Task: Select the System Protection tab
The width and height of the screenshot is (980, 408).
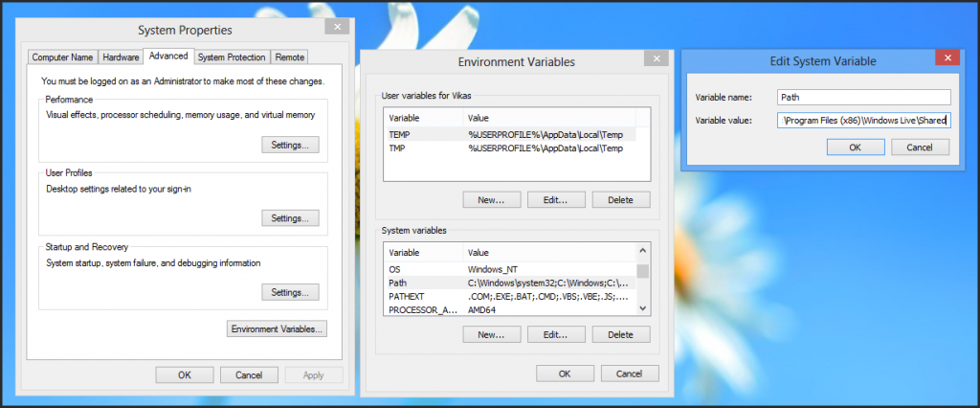Action: click(x=232, y=57)
